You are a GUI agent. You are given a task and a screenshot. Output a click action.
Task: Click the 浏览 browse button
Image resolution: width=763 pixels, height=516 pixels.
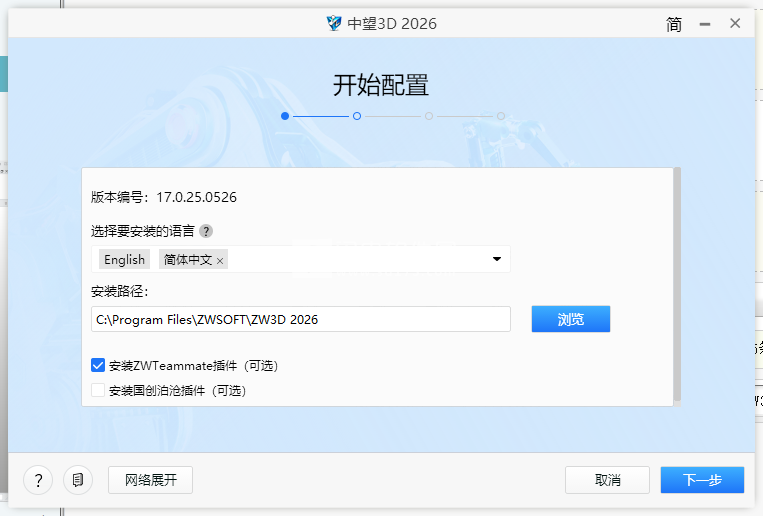coord(570,319)
